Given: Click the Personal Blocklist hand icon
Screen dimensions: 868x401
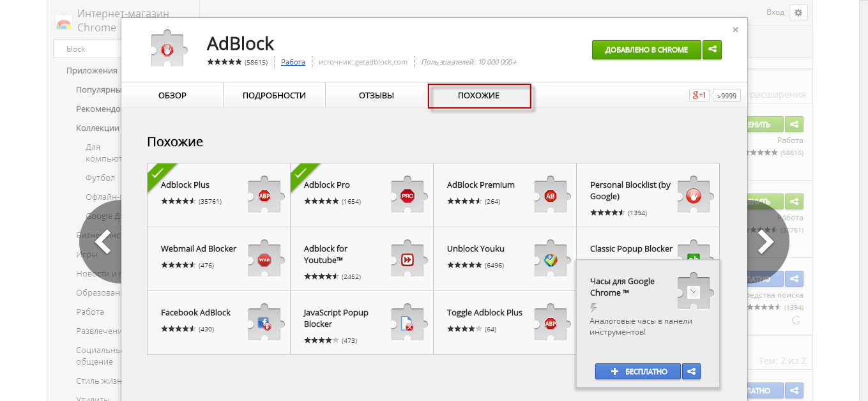Looking at the screenshot, I should pyautogui.click(x=694, y=195).
